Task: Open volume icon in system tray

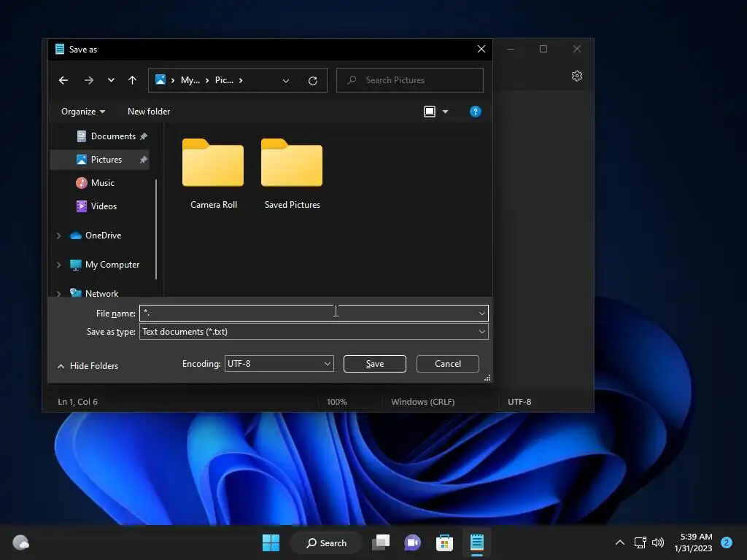Action: point(658,542)
